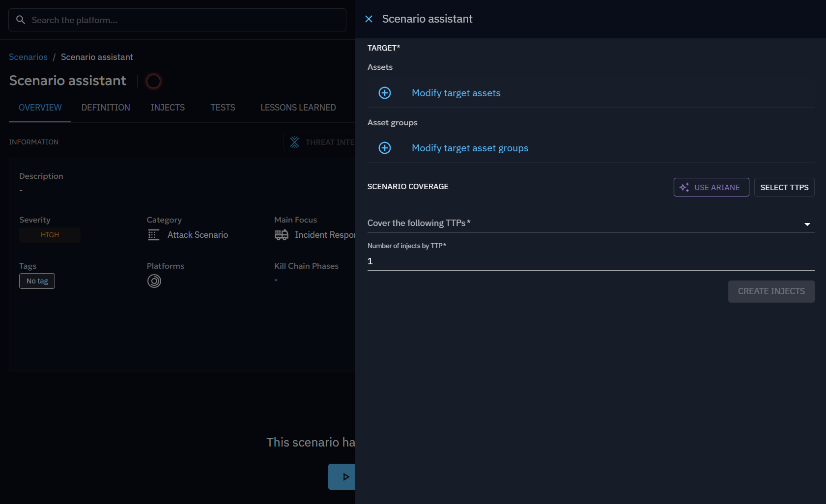Click the Ariane sparkle icon

tap(684, 187)
